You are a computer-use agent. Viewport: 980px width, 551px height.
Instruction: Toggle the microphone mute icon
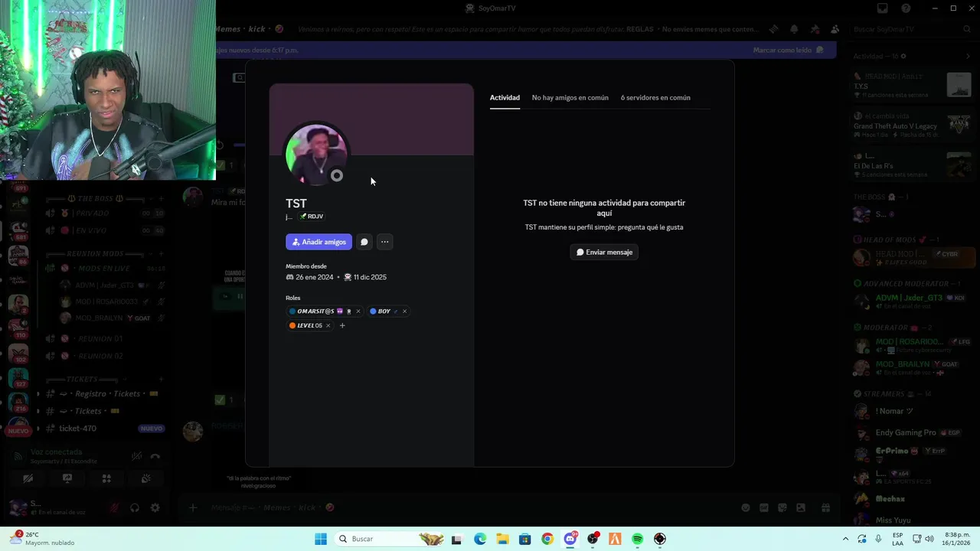click(x=114, y=507)
